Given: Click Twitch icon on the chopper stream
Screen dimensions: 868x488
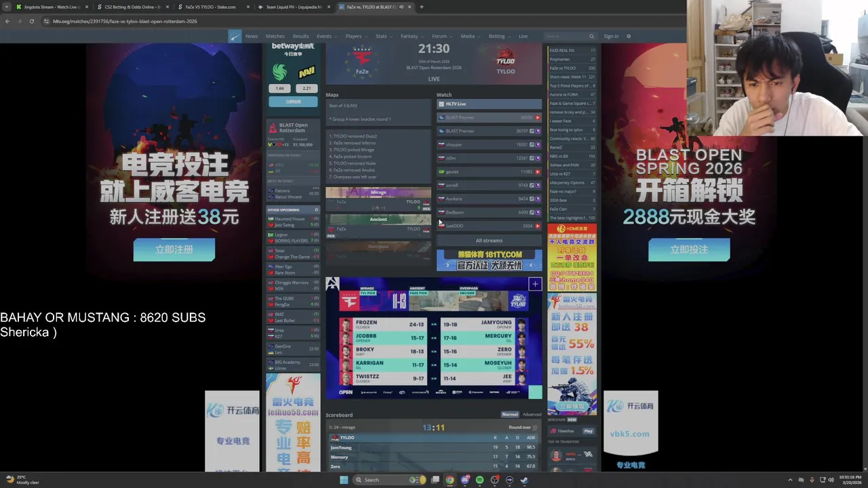Looking at the screenshot, I should [538, 144].
